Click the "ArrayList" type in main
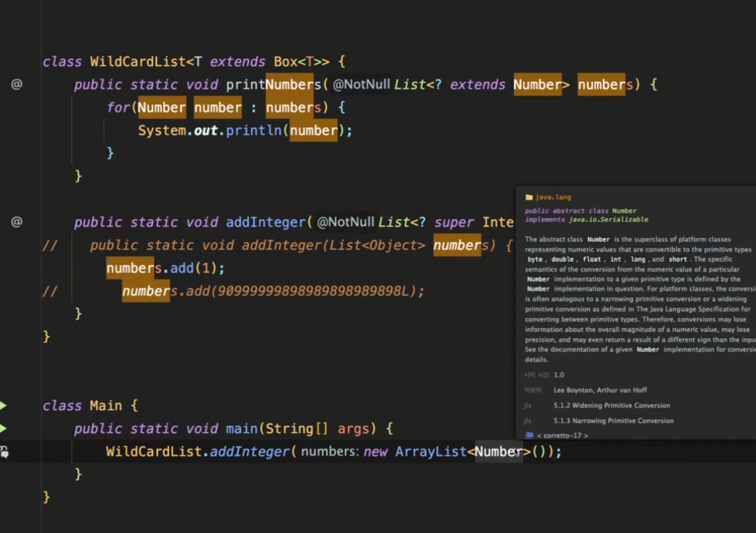The width and height of the screenshot is (756, 533). [x=431, y=452]
